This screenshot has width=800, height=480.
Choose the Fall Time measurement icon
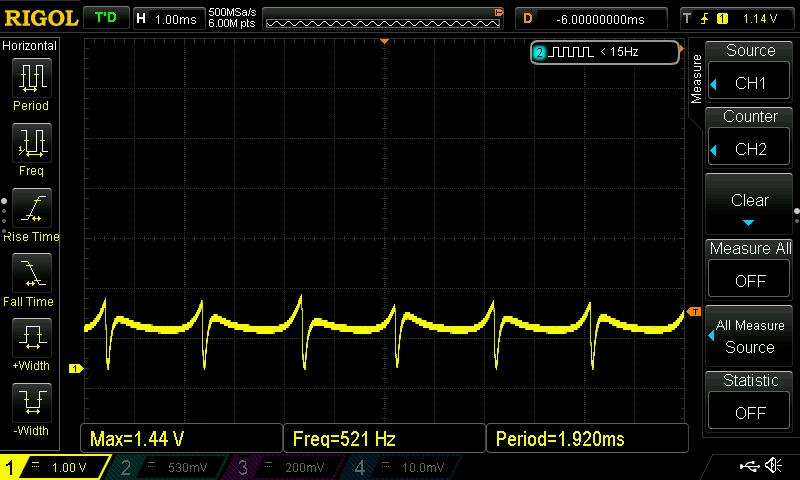[x=31, y=273]
